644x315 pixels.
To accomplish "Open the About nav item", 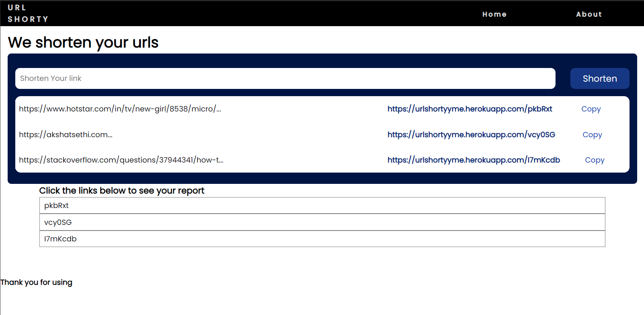I will [x=589, y=14].
